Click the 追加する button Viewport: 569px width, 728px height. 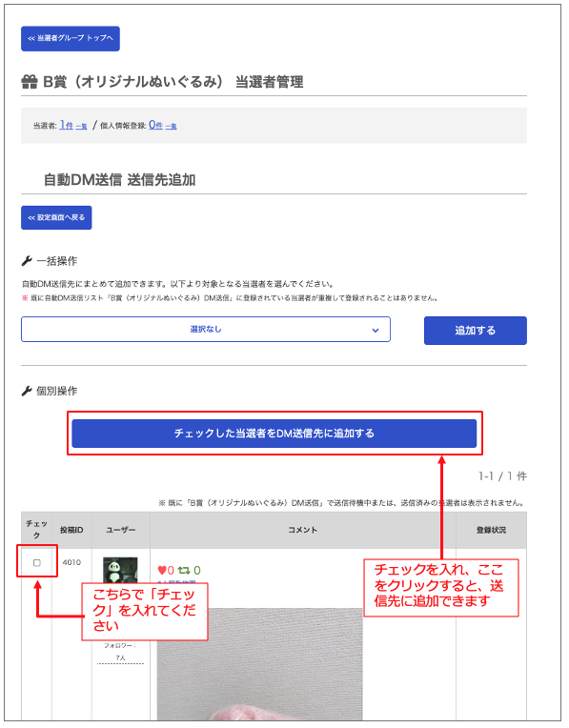pyautogui.click(x=476, y=331)
